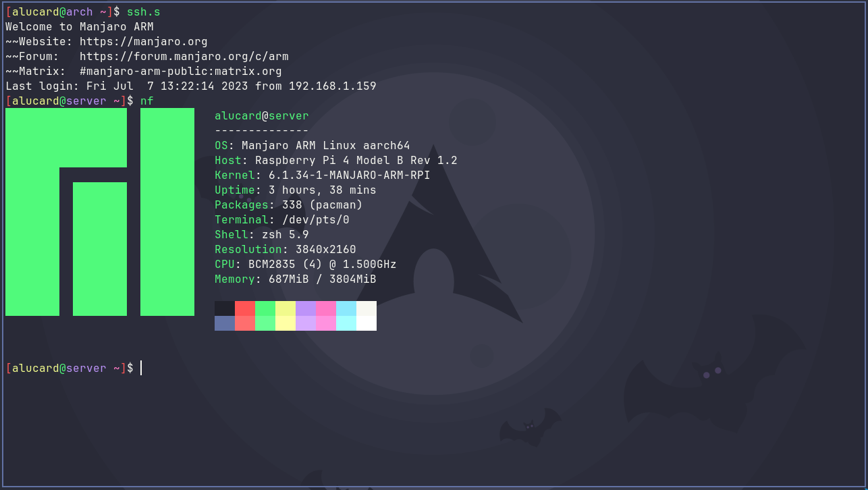This screenshot has height=490, width=868.
Task: Click the pale yellow block in palette's lower row
Action: (x=286, y=323)
